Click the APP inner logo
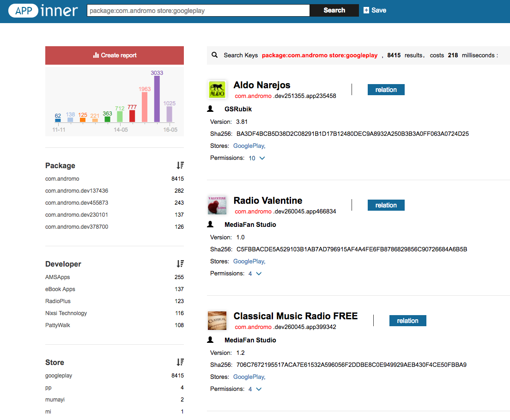 (43, 11)
